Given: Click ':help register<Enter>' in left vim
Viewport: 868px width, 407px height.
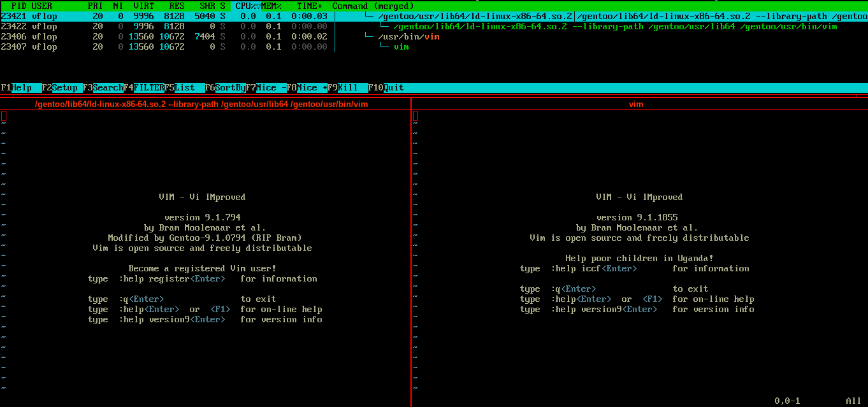Looking at the screenshot, I should point(171,278).
